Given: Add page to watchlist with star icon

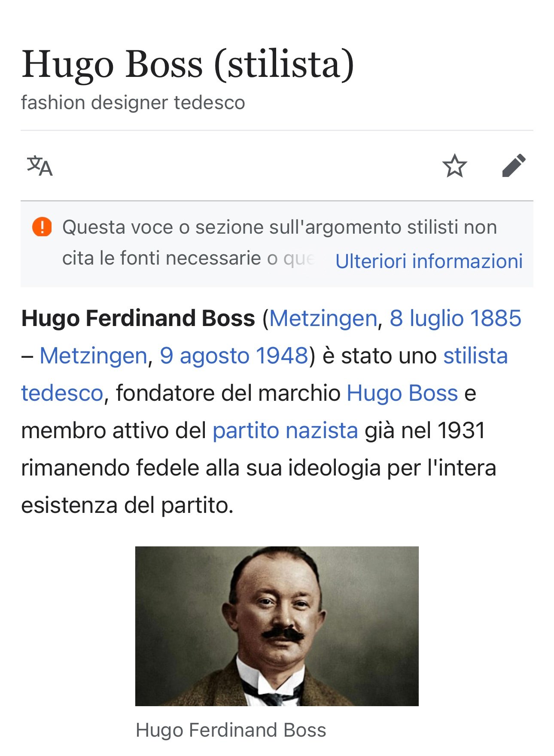Looking at the screenshot, I should pos(454,166).
